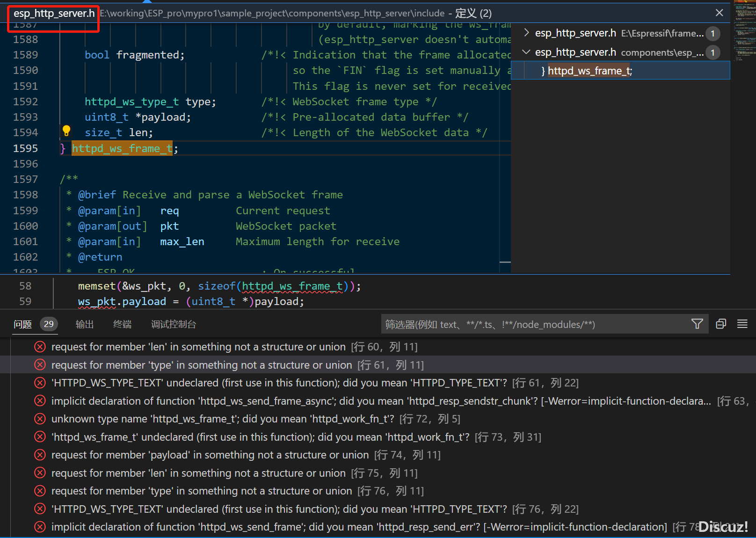Select 'unknown type name httpd_ws_frame_t' problem

pos(378,419)
